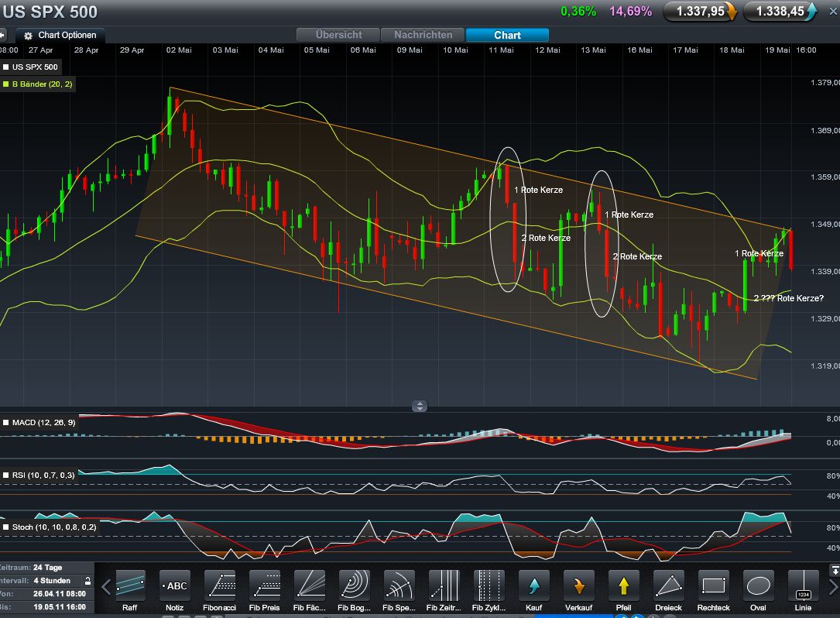Toggle the US SPX 500 series checkbox
Viewport: 840px width, 618px height.
(x=6, y=67)
